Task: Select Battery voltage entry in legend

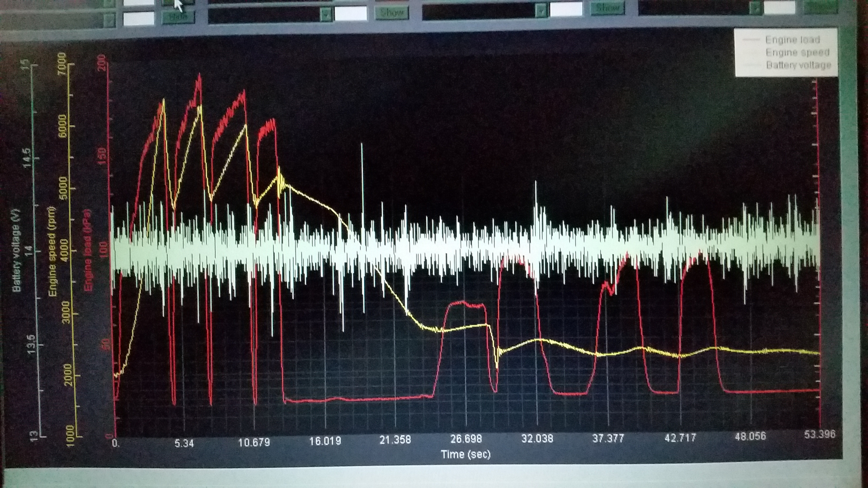Action: [798, 65]
